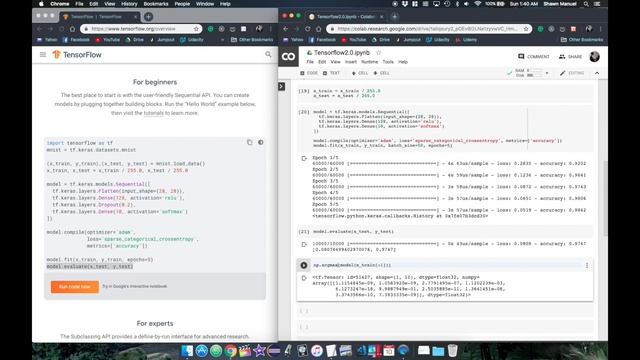Add a Code cell in Colab
The image size is (640, 360).
coord(309,73)
